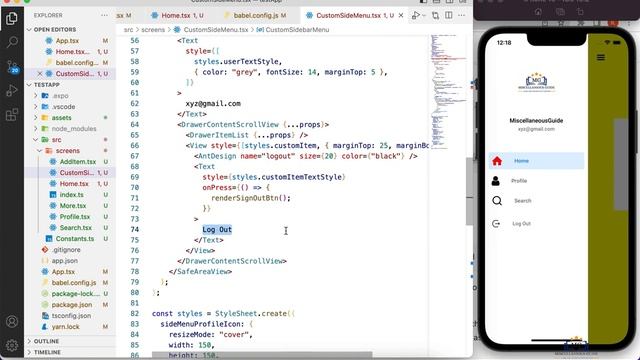The height and width of the screenshot is (360, 640).
Task: Open the Explorer view in activity bar
Action: [x=12, y=18]
